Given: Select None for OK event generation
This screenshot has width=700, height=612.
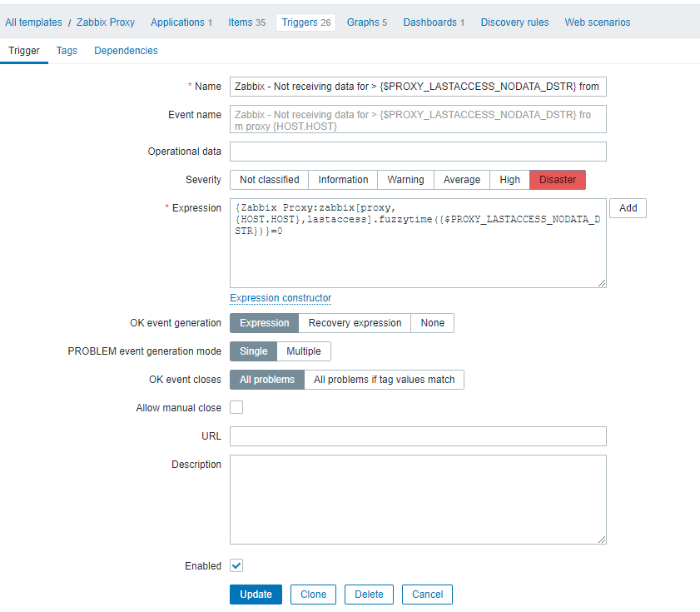Looking at the screenshot, I should coord(432,323).
